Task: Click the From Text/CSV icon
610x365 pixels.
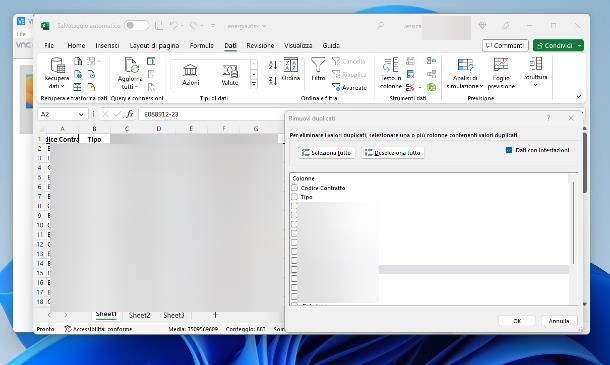Action: (x=78, y=61)
